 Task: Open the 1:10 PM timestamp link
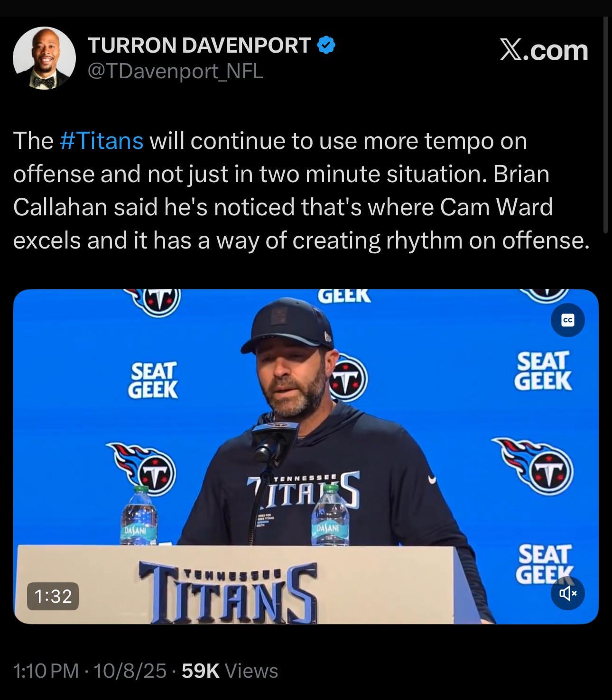pyautogui.click(x=46, y=671)
